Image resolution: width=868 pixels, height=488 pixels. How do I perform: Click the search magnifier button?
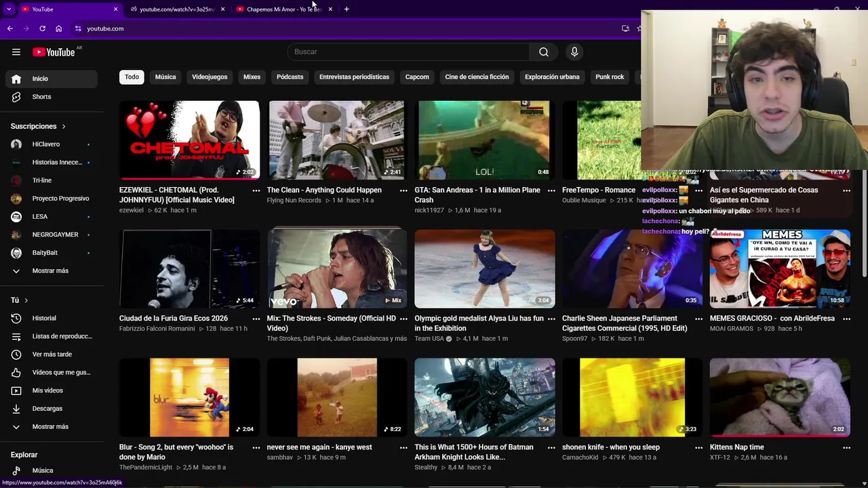coord(544,52)
